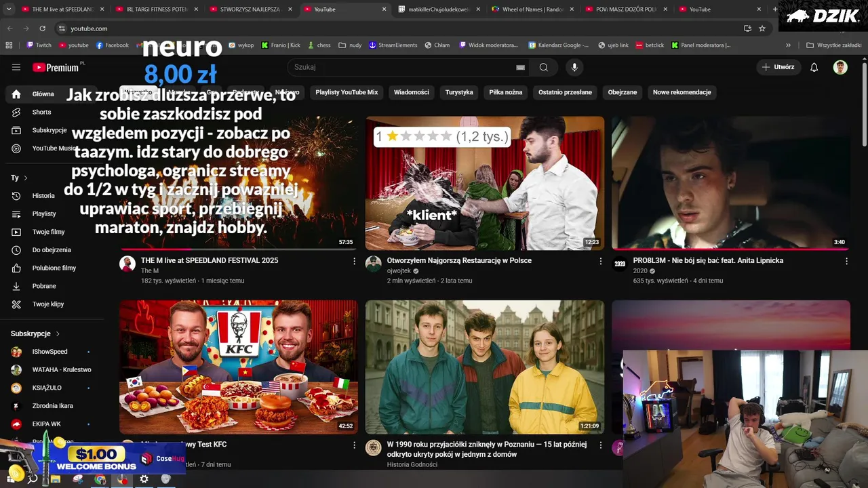
Task: Open options for Najgorszą Restaurację video
Action: 600,261
